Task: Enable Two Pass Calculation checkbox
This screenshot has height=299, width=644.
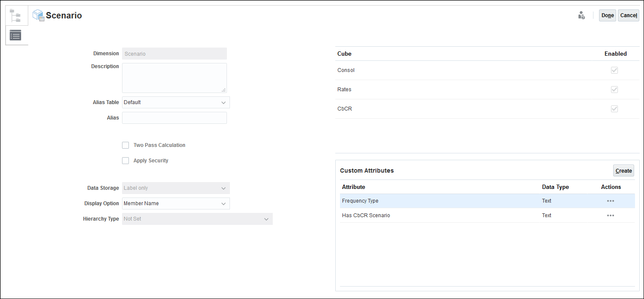Action: [125, 145]
